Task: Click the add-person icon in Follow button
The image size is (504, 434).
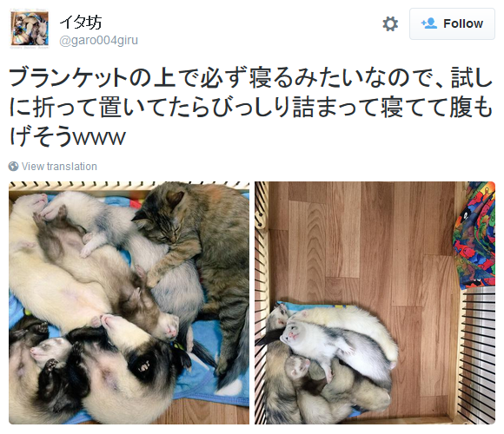Action: (x=429, y=23)
